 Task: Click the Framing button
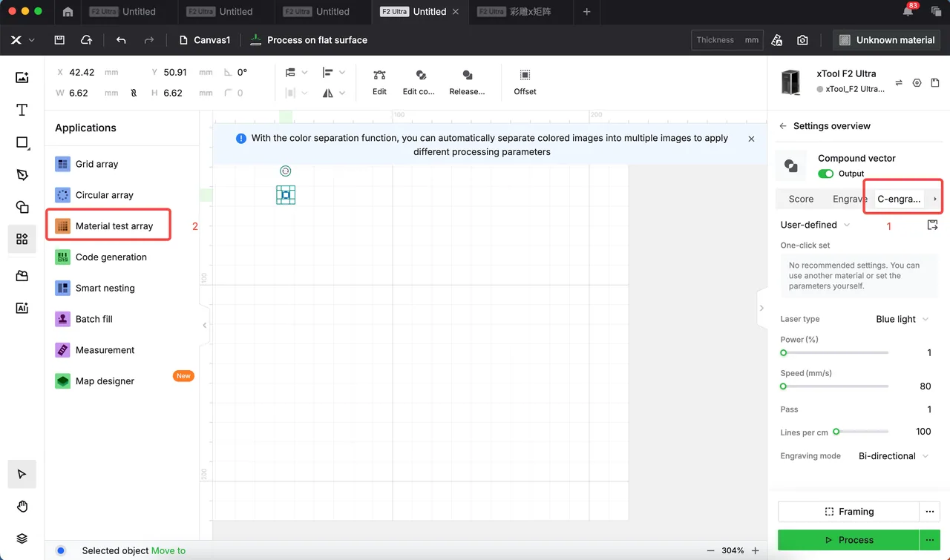point(848,512)
